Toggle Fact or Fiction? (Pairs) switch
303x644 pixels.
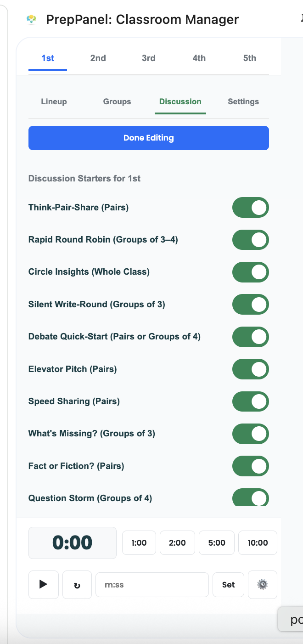click(250, 466)
